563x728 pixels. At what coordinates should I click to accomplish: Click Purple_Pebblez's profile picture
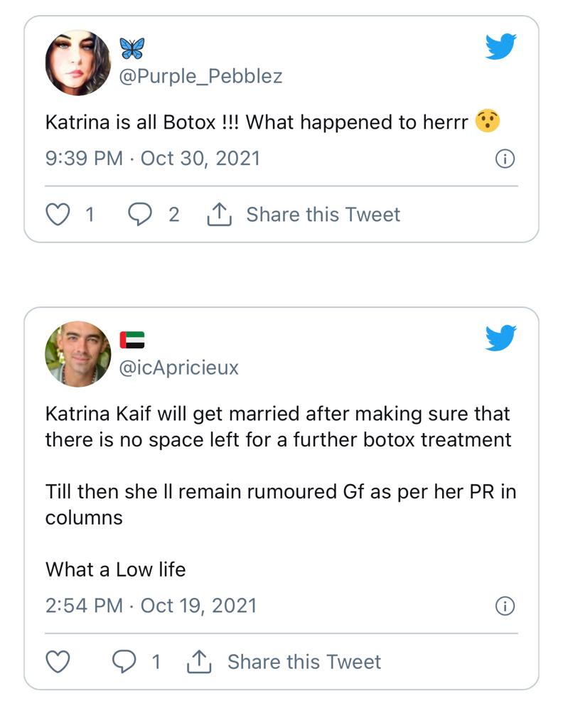[79, 60]
